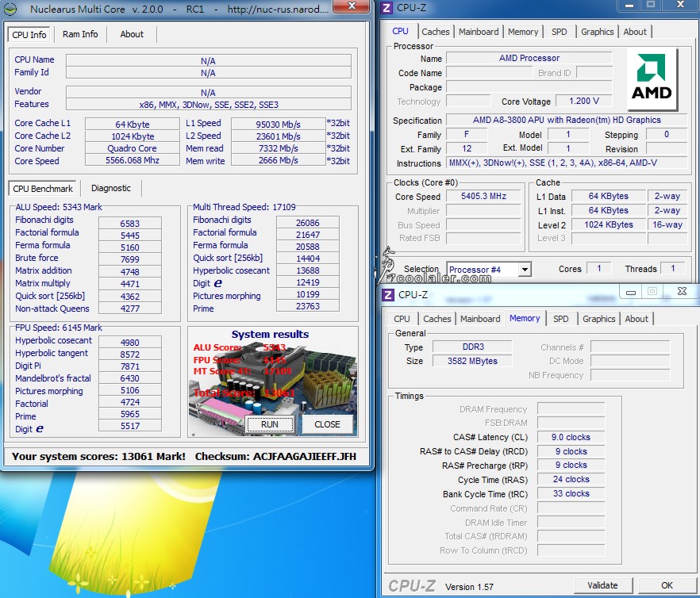Click the ALU Fibonachi digits score 6583
The height and width of the screenshot is (598, 700).
[x=130, y=223]
